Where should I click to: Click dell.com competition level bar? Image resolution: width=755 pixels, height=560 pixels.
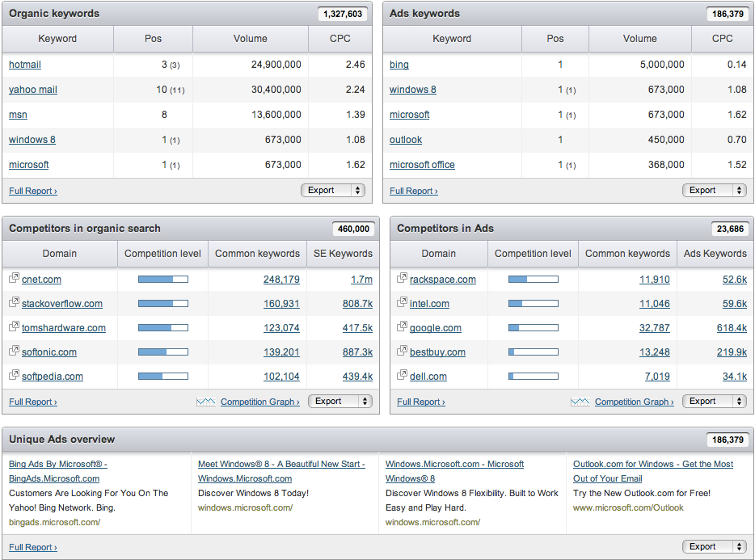point(534,376)
